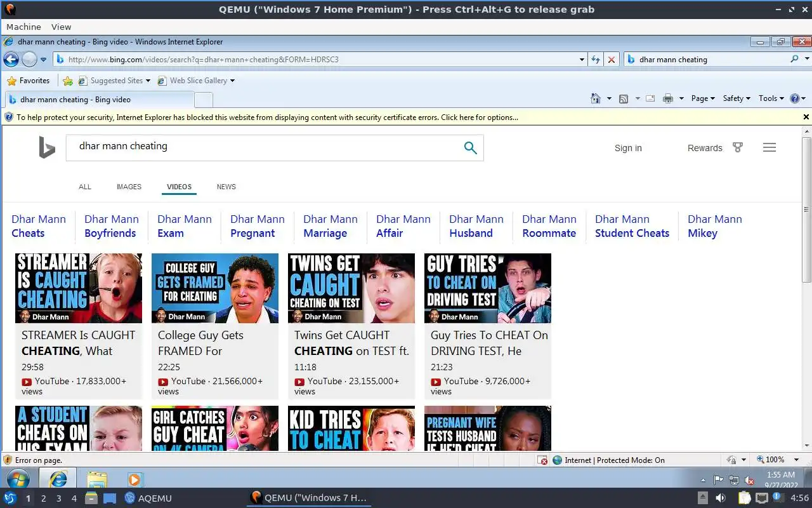Image resolution: width=812 pixels, height=508 pixels.
Task: Open the Tools menu dropdown
Action: coord(771,98)
